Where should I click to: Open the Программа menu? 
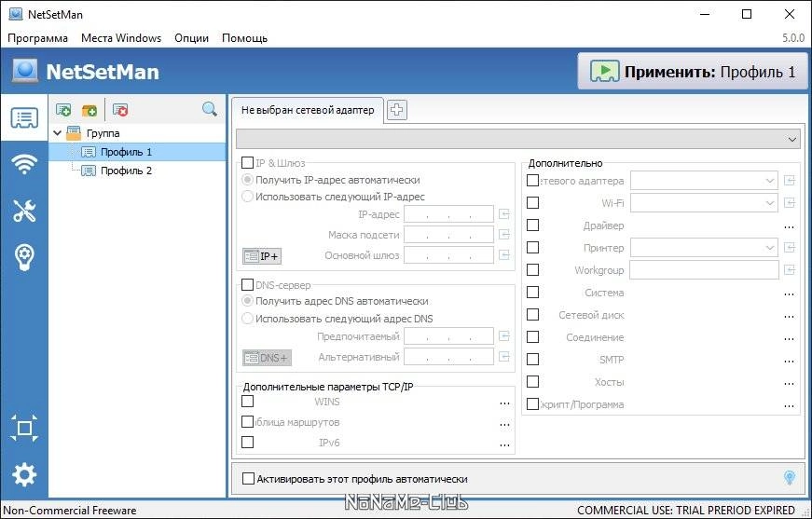pos(38,38)
